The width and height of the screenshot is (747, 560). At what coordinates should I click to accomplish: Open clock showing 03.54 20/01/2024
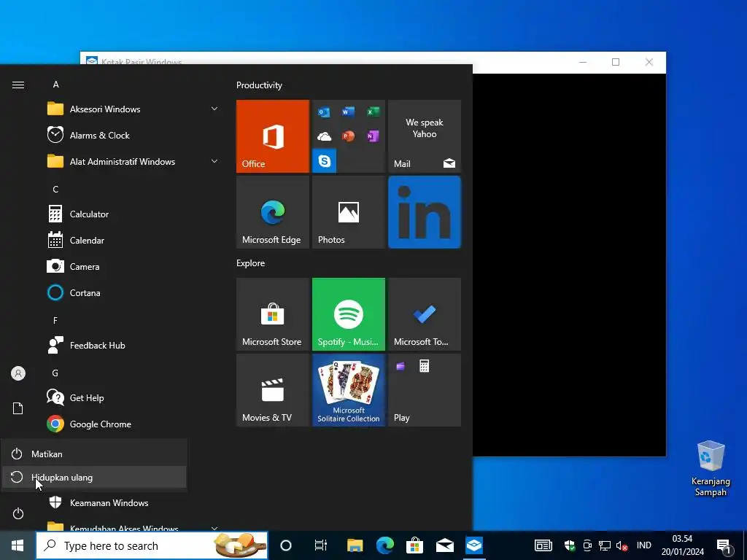tap(682, 545)
